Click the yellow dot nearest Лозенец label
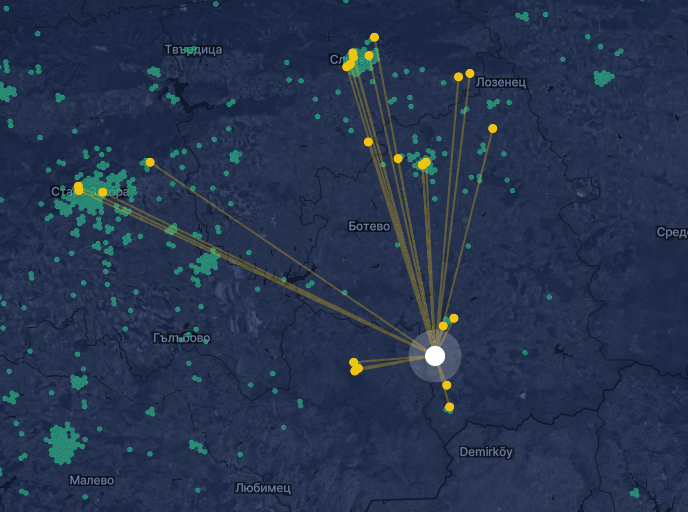The height and width of the screenshot is (512, 688). 470,73
